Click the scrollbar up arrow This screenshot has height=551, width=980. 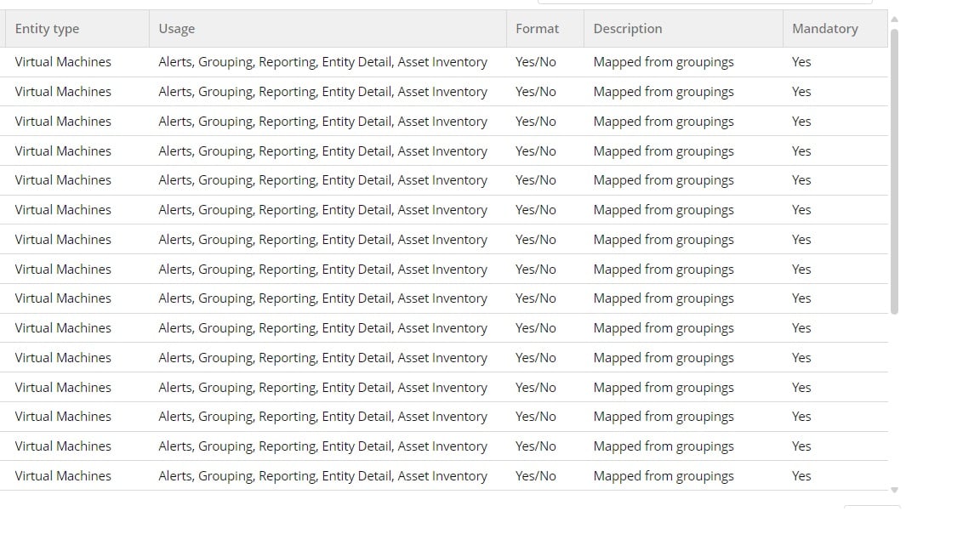[x=894, y=20]
